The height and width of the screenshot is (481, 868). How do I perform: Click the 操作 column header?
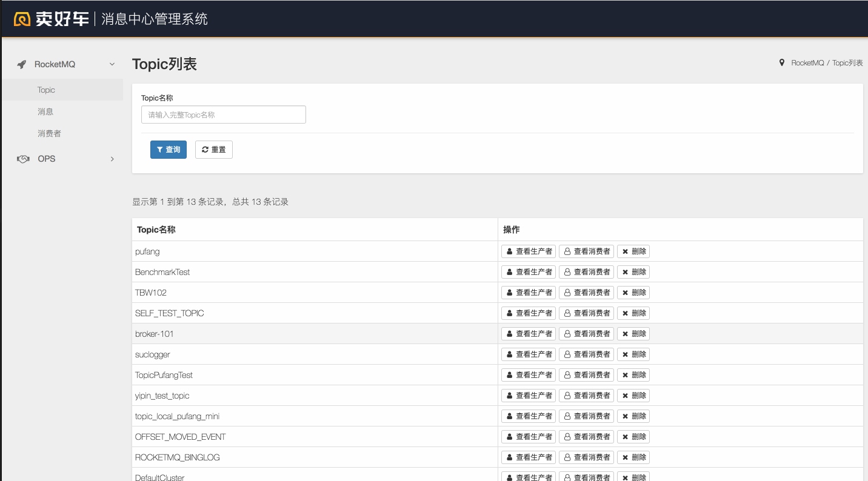(680, 230)
